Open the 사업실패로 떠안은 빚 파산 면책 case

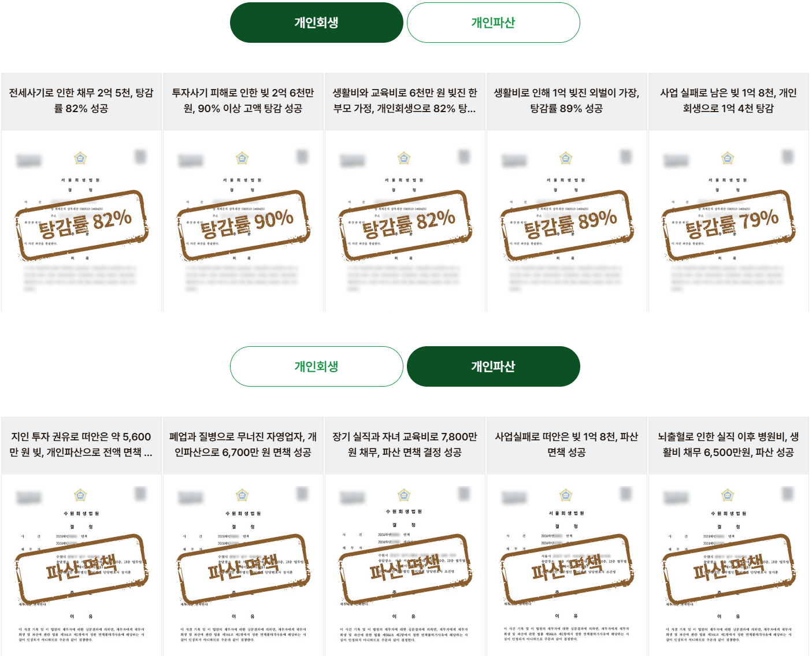(567, 444)
